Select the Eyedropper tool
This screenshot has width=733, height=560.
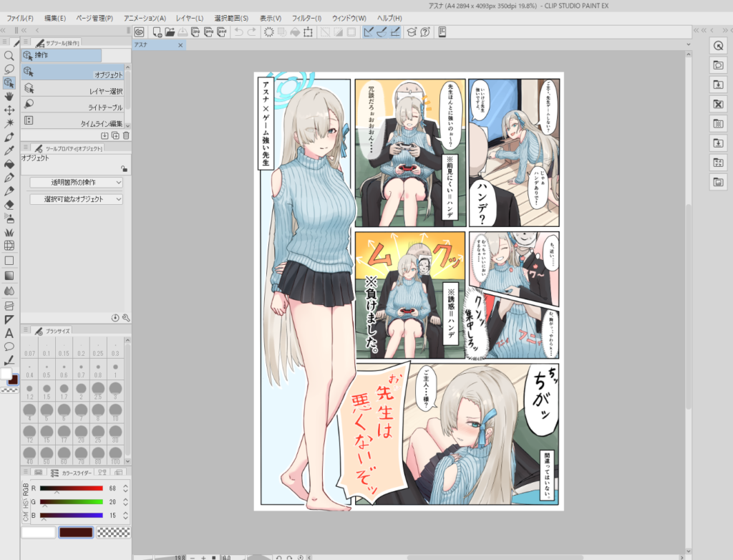click(x=9, y=150)
